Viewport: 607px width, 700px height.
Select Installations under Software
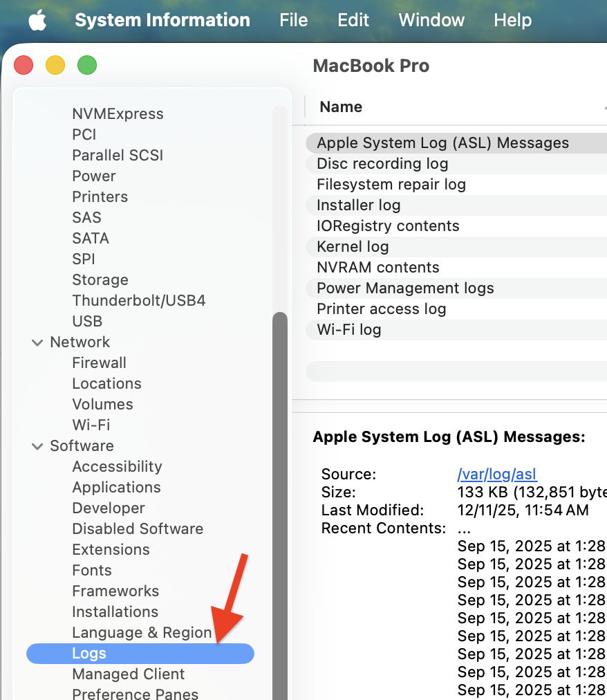coord(115,612)
